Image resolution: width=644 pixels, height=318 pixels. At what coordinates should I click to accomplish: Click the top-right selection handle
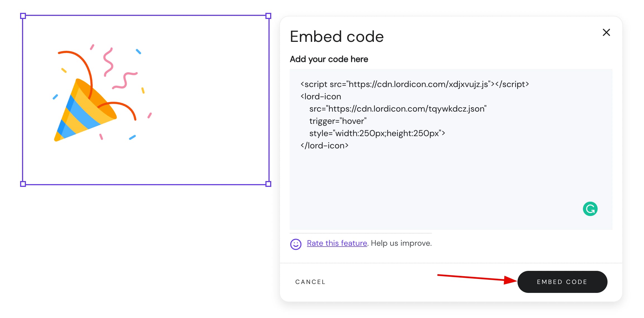[x=268, y=16]
